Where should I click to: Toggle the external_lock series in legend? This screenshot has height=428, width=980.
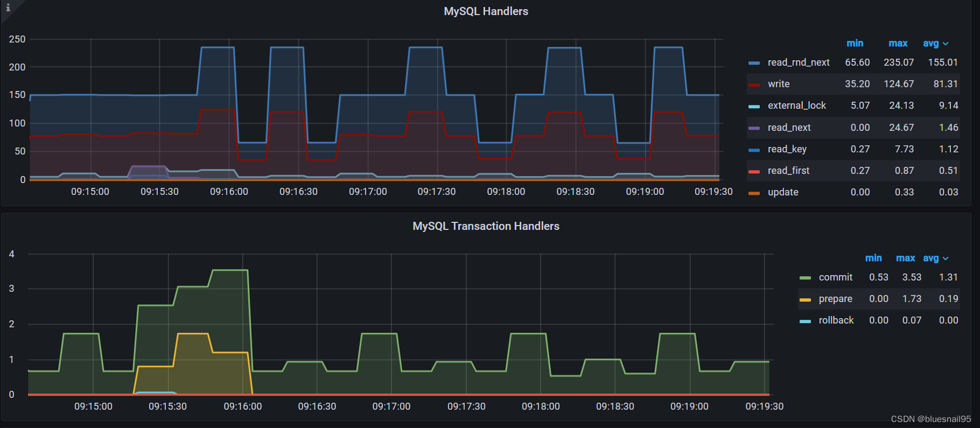[797, 106]
